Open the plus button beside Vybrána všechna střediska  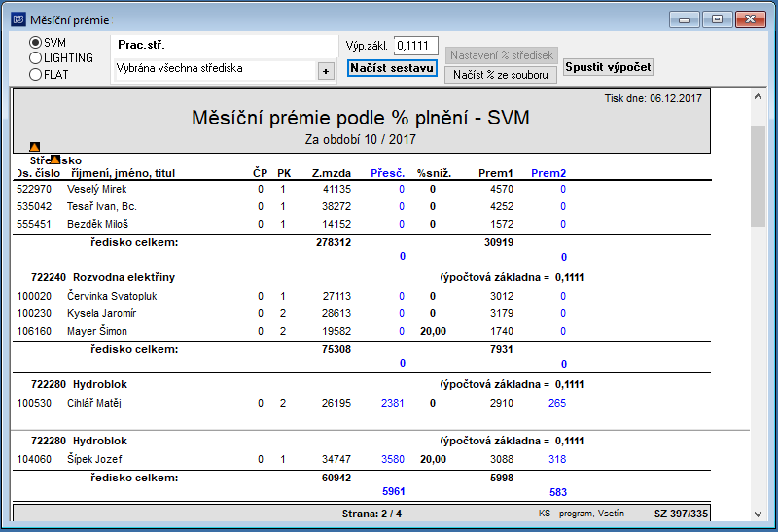coord(326,71)
